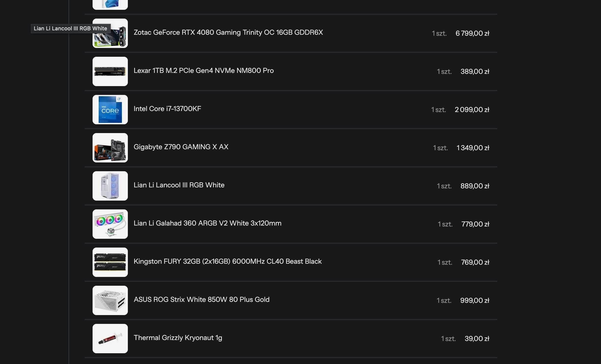Open Zotac GeForce RTX 4080 Gaming Trinity link
Viewport: 601px width, 364px height.
[228, 32]
